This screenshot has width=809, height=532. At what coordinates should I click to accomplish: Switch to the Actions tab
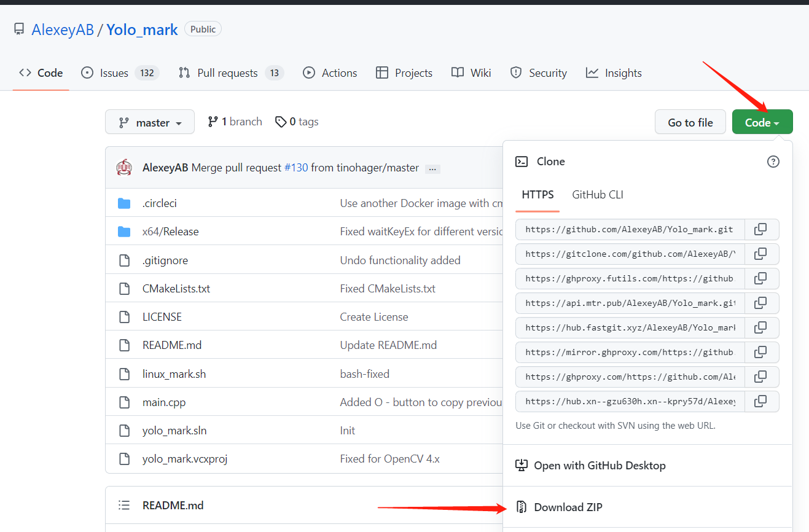[330, 73]
